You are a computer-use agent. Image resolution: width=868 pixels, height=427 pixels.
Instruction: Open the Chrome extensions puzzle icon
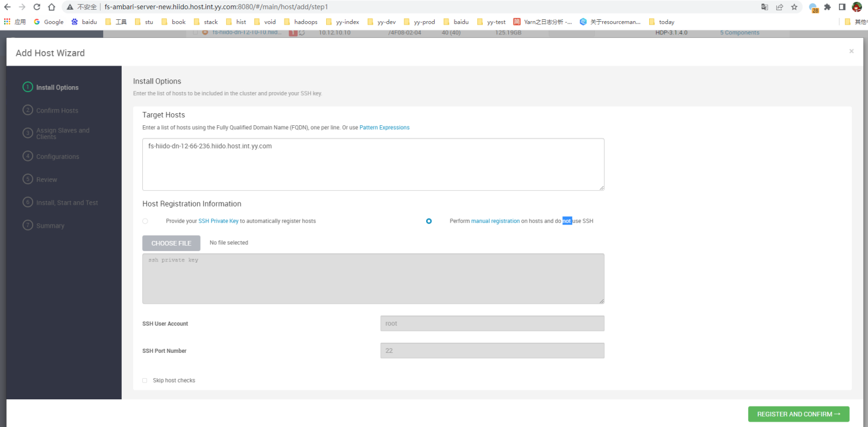click(x=828, y=7)
